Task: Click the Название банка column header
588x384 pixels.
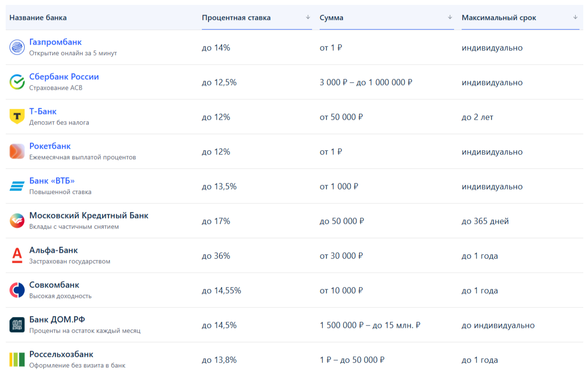Action: 38,18
